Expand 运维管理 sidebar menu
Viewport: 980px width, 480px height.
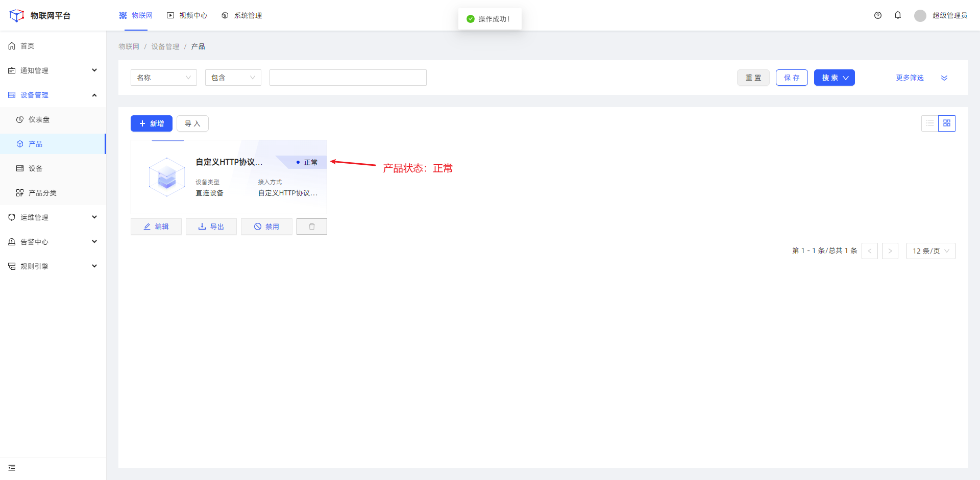(53, 217)
